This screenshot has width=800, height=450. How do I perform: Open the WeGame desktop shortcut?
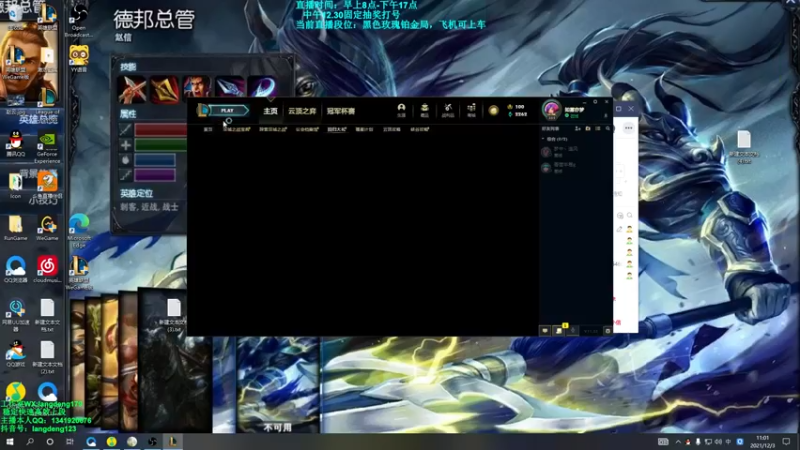[x=47, y=228]
